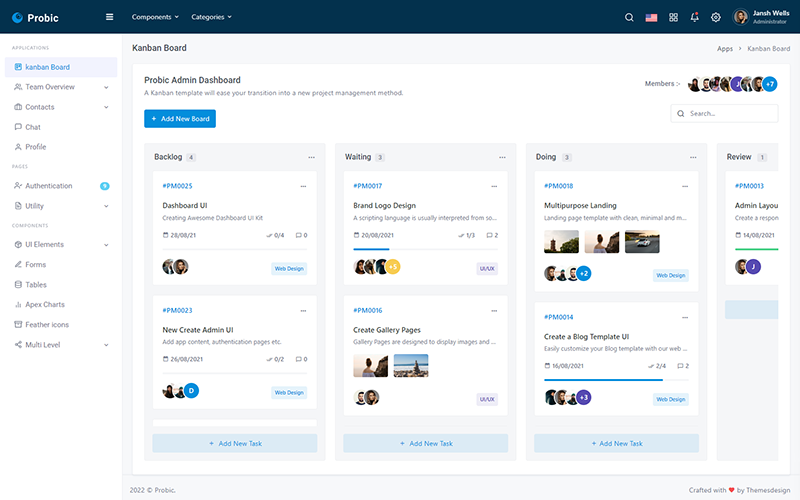
Task: Open the Components dropdown in the top bar
Action: (x=155, y=17)
